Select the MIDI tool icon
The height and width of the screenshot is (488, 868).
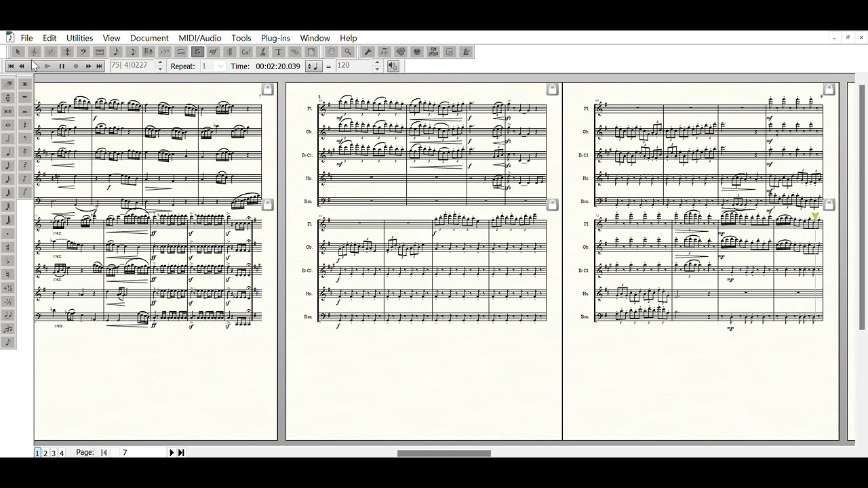(x=416, y=52)
